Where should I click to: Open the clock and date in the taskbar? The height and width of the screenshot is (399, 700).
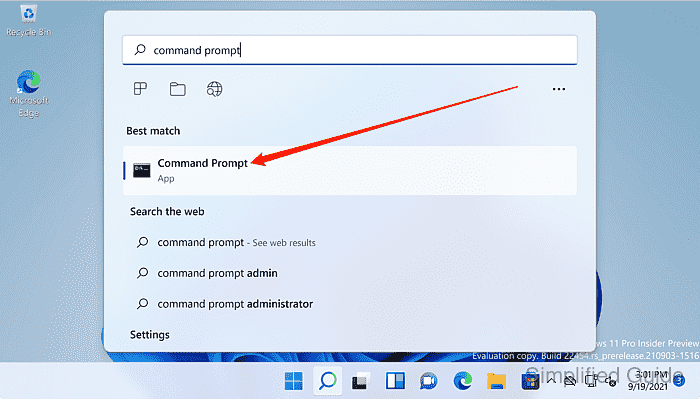pos(648,380)
